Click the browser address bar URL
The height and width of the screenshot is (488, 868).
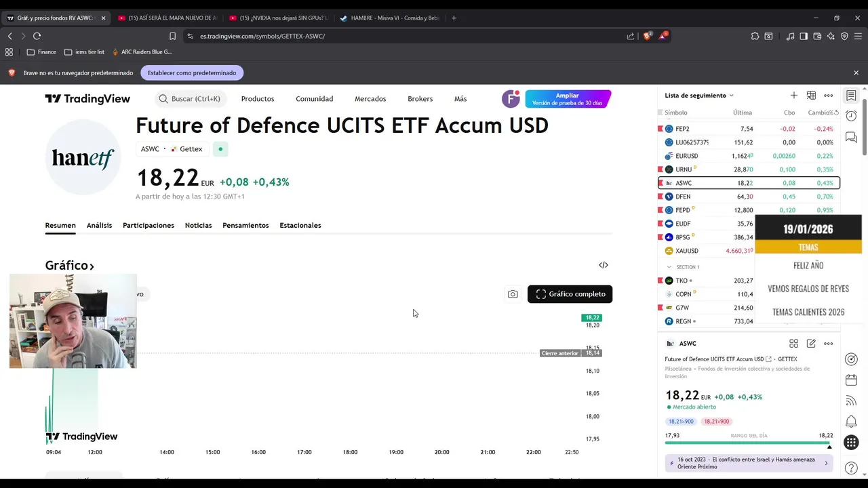262,36
